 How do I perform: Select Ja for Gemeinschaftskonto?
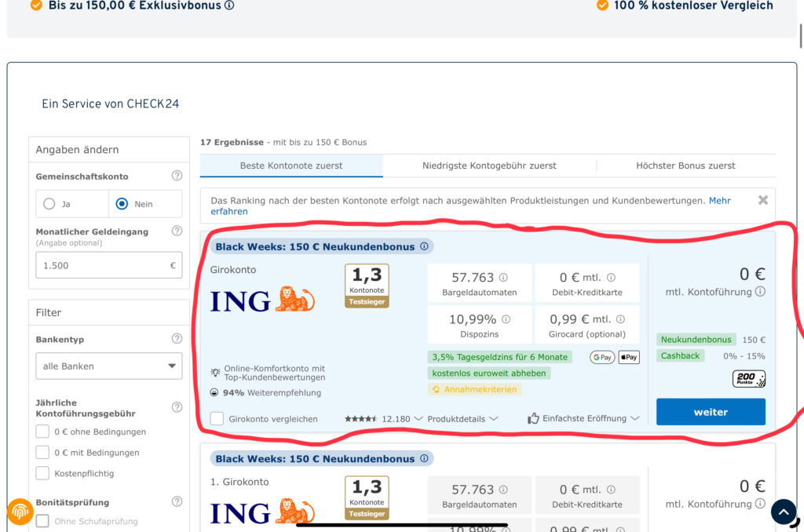(49, 204)
